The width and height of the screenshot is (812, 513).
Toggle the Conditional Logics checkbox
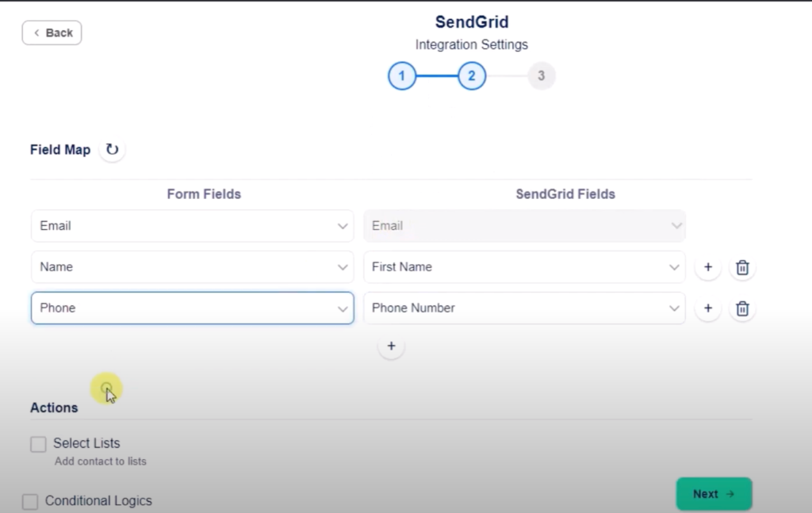[30, 502]
